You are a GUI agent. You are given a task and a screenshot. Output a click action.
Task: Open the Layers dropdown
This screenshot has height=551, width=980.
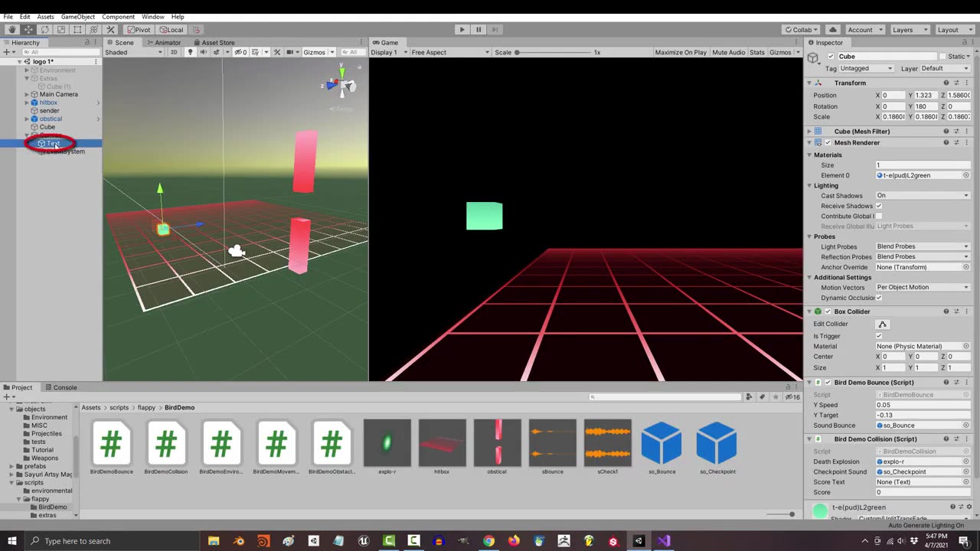[908, 29]
